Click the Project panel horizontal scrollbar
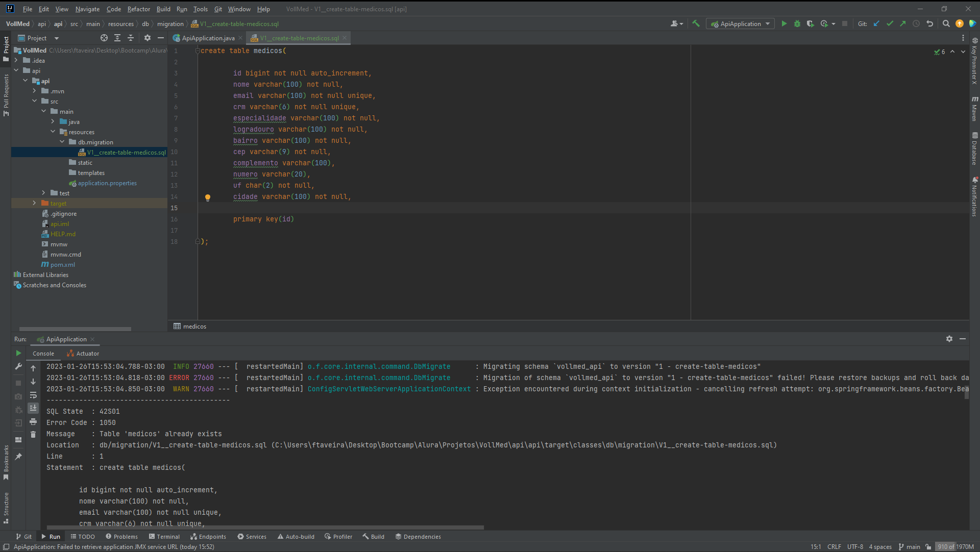This screenshot has width=980, height=552. [75, 329]
